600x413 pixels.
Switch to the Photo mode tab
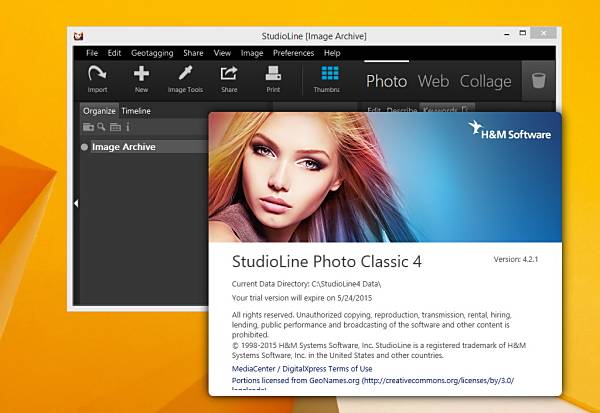tap(386, 81)
